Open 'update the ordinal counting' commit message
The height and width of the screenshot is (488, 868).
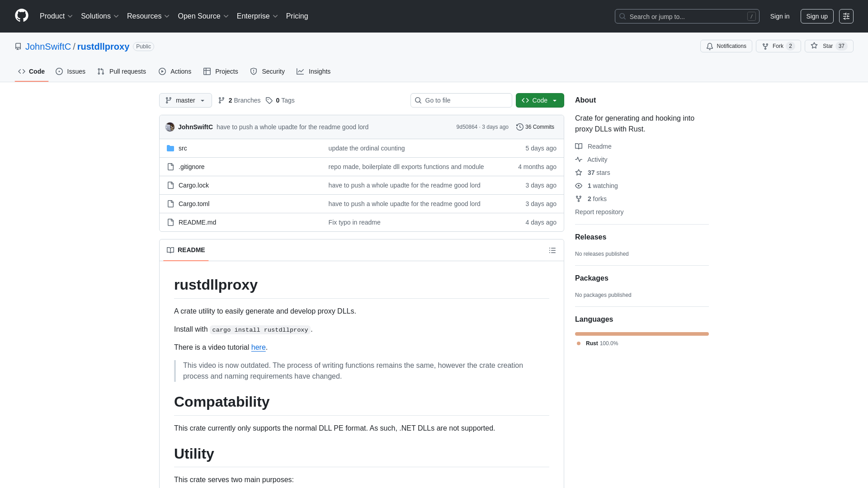click(x=367, y=148)
